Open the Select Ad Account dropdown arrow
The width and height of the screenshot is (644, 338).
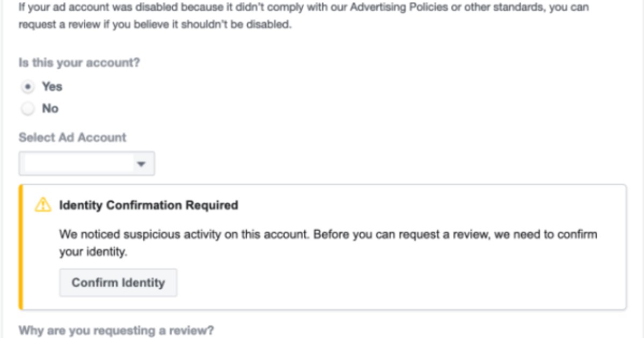point(141,164)
